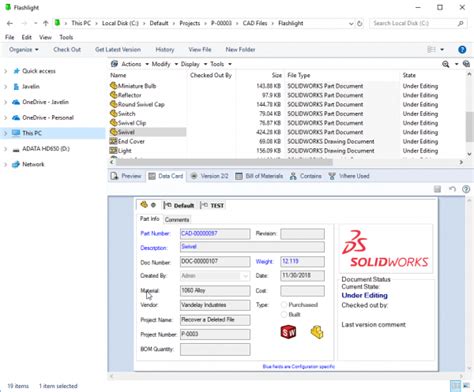Click the Help question mark icon in toolbar

[462, 50]
